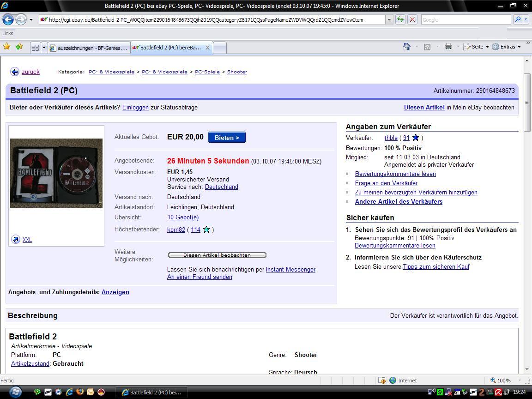Open the tab list dropdown arrow
The height and width of the screenshot is (399, 532).
click(44, 48)
